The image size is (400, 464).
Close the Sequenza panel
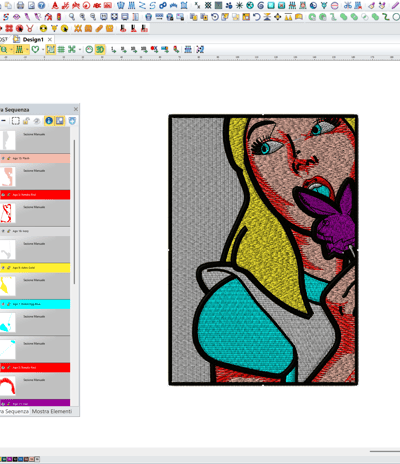click(x=76, y=109)
